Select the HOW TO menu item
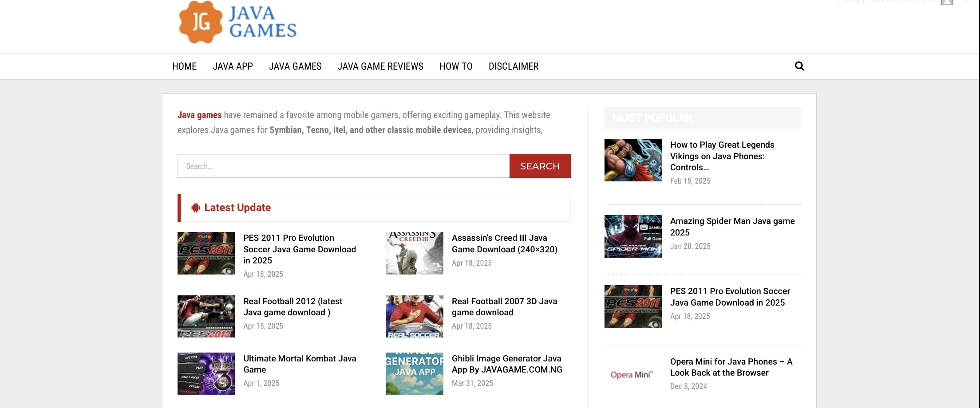 456,66
